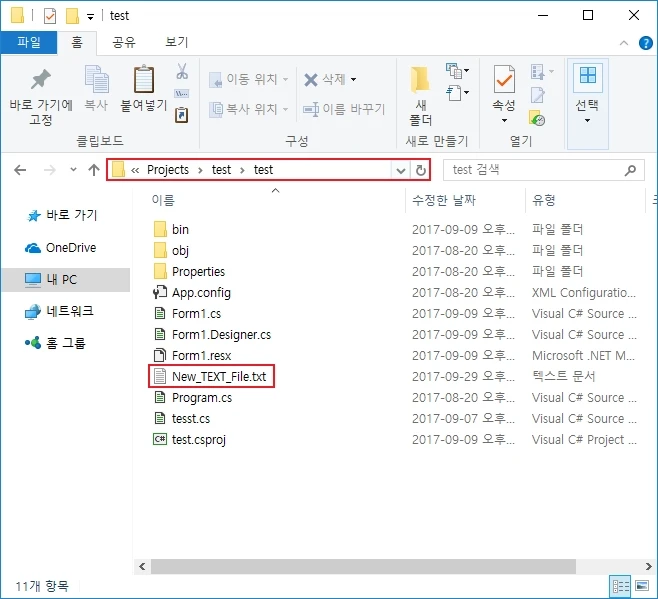Click the Cut scissors icon
Viewport: 658px width, 599px height.
coord(182,72)
